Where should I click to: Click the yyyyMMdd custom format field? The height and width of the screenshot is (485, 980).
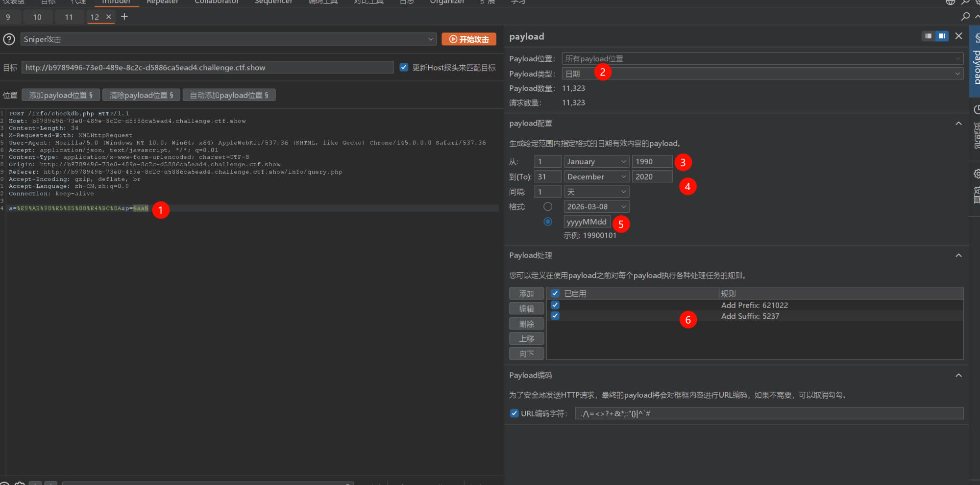tap(587, 222)
